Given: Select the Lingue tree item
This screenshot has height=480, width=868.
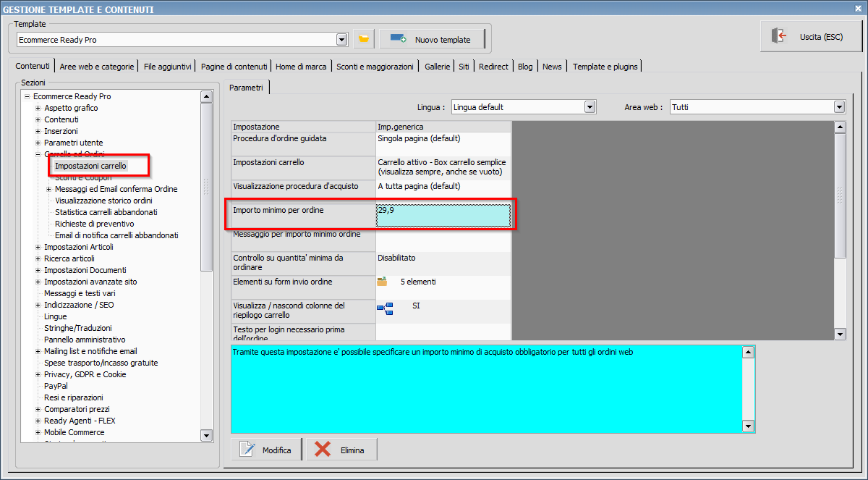Looking at the screenshot, I should click(x=56, y=316).
